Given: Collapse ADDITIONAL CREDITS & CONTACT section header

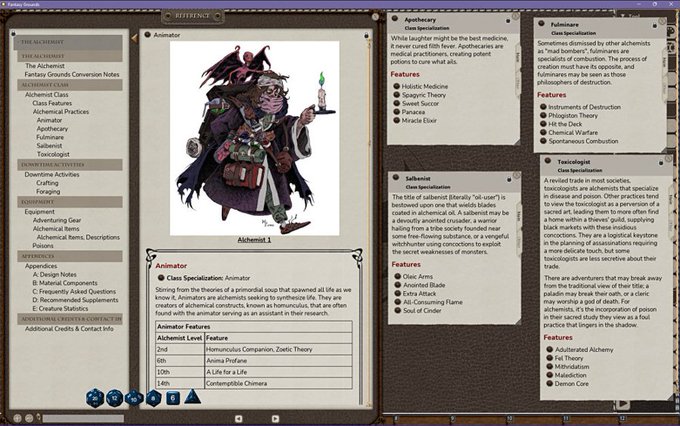Looking at the screenshot, I should coord(69,319).
